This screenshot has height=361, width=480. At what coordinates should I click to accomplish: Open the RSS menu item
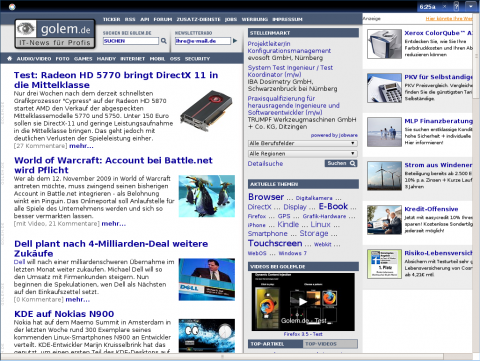pos(130,19)
